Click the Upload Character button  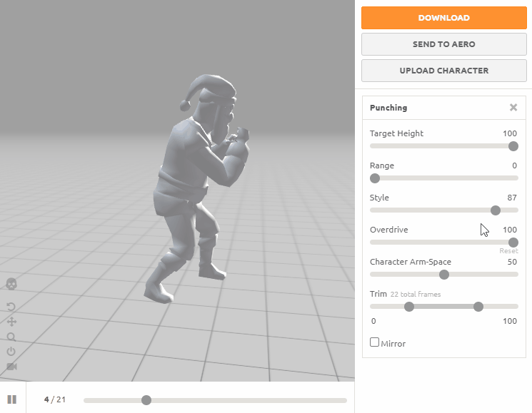443,71
